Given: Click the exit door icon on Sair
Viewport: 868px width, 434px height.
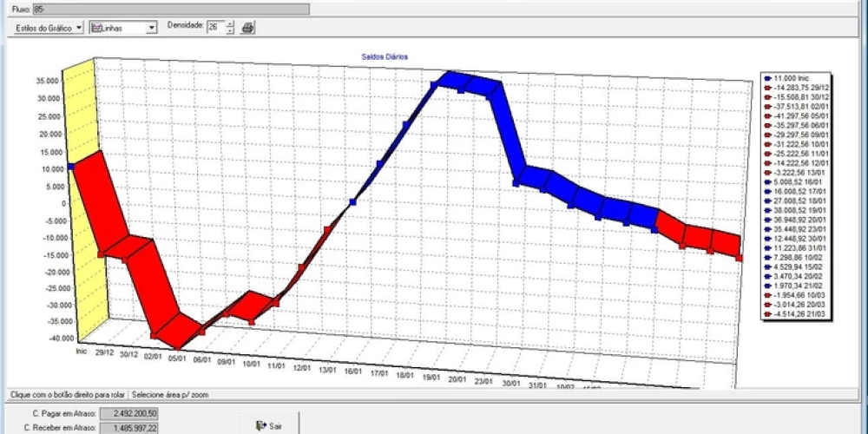Looking at the screenshot, I should tap(260, 425).
